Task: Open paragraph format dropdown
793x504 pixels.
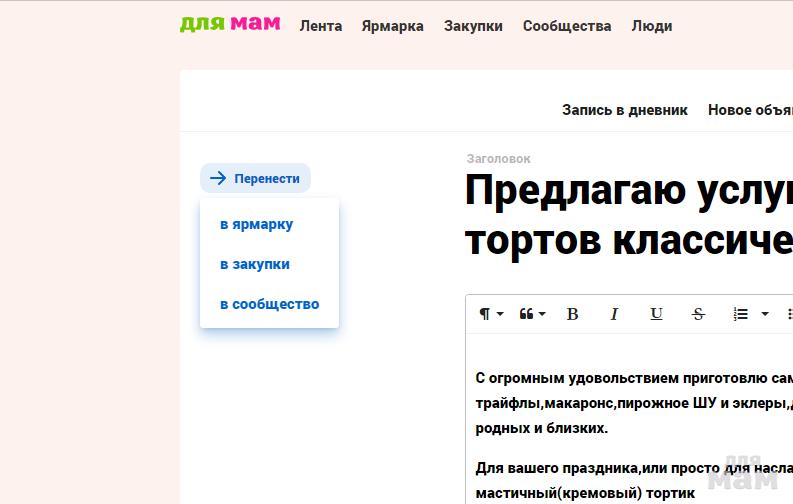Action: coord(490,314)
